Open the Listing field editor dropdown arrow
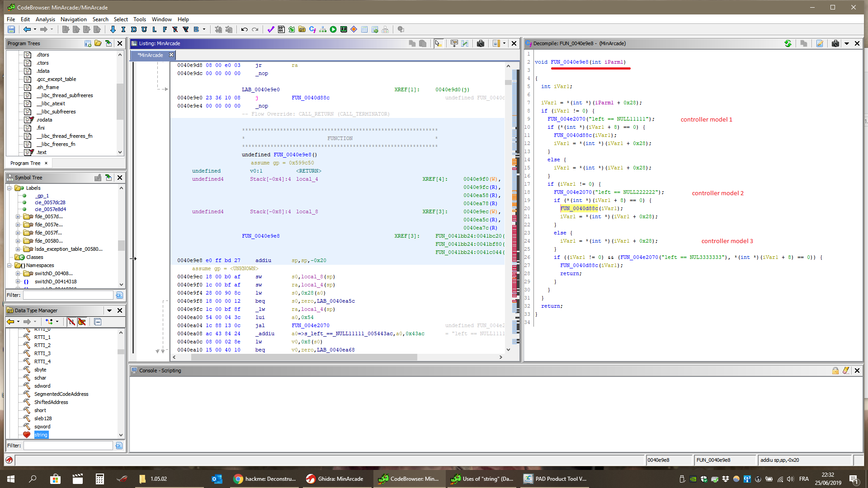Viewport: 868px width, 488px height. pos(504,43)
